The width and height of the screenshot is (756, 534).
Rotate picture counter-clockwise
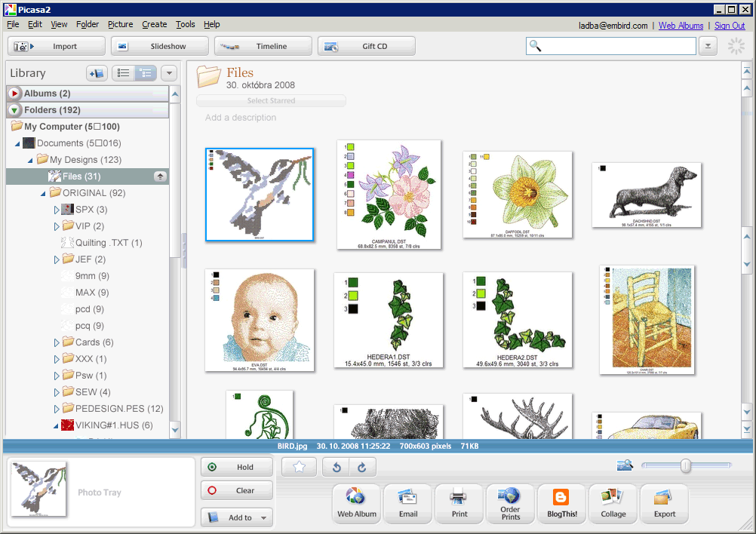(x=337, y=468)
